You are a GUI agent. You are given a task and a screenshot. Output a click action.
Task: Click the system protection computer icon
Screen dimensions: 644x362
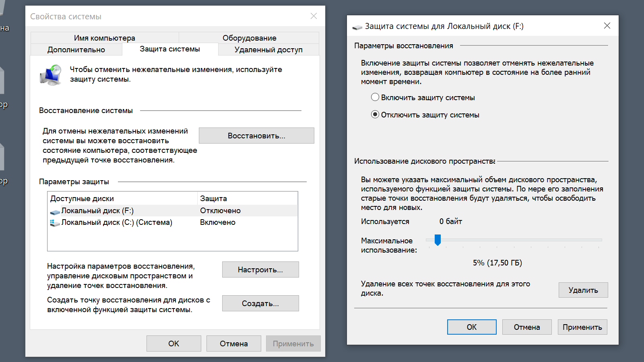click(x=51, y=75)
